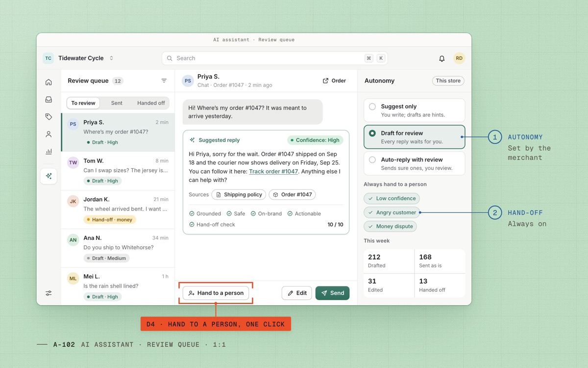Click the review queue count badge 12

tap(118, 81)
